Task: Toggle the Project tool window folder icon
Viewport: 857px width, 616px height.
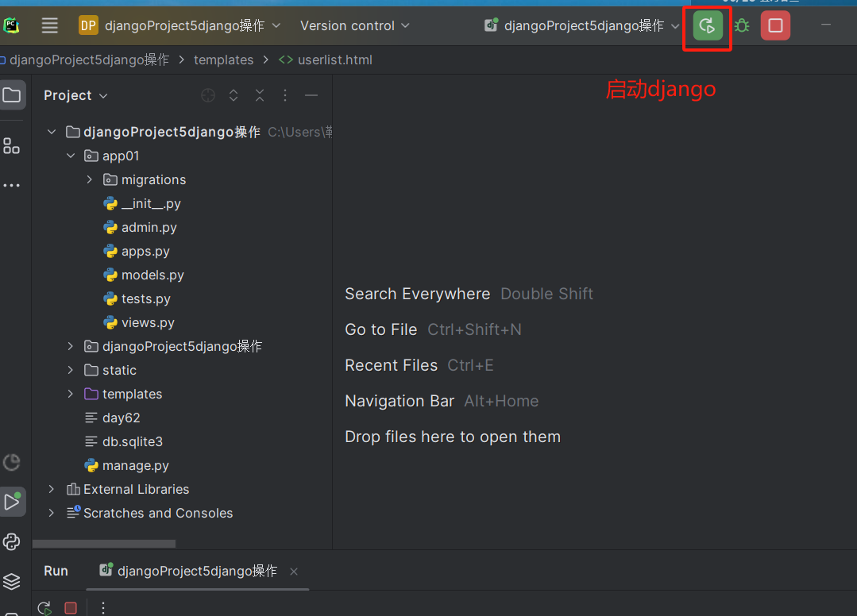Action: click(x=11, y=95)
